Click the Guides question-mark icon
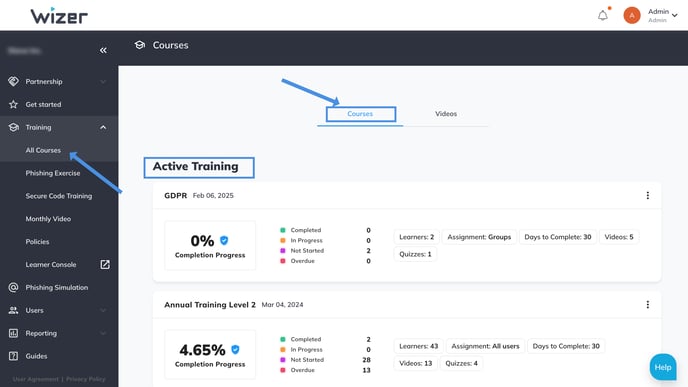Image resolution: width=688 pixels, height=387 pixels. click(x=13, y=356)
